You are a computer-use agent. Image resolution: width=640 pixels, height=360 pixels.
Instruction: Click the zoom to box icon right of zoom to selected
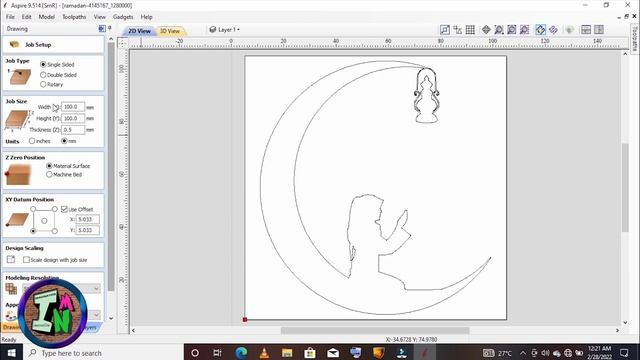pos(524,30)
